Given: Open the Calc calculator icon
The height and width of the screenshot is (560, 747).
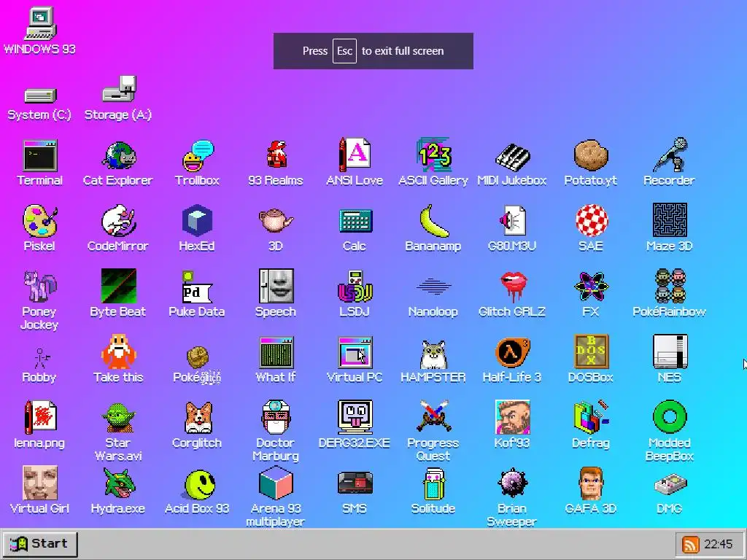Looking at the screenshot, I should click(x=355, y=220).
